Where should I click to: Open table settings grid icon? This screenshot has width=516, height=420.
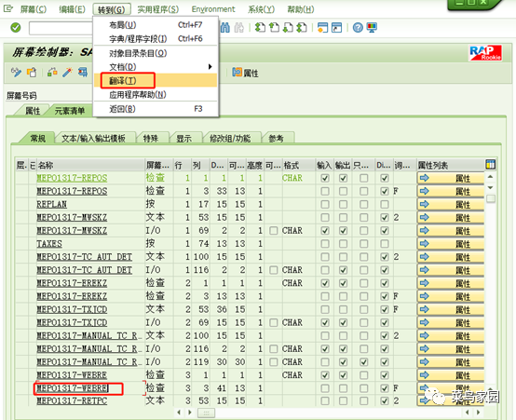490,164
